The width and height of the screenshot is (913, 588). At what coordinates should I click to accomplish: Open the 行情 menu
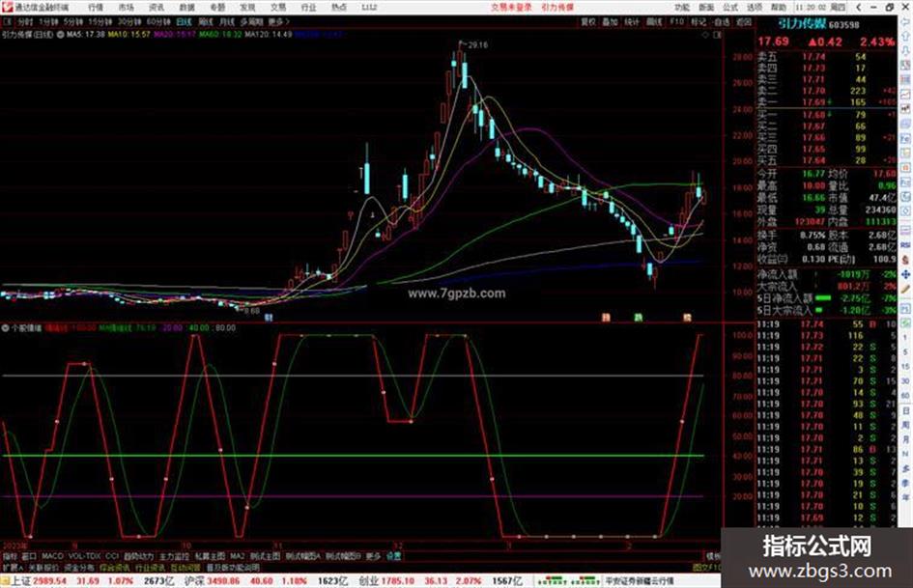(x=96, y=7)
